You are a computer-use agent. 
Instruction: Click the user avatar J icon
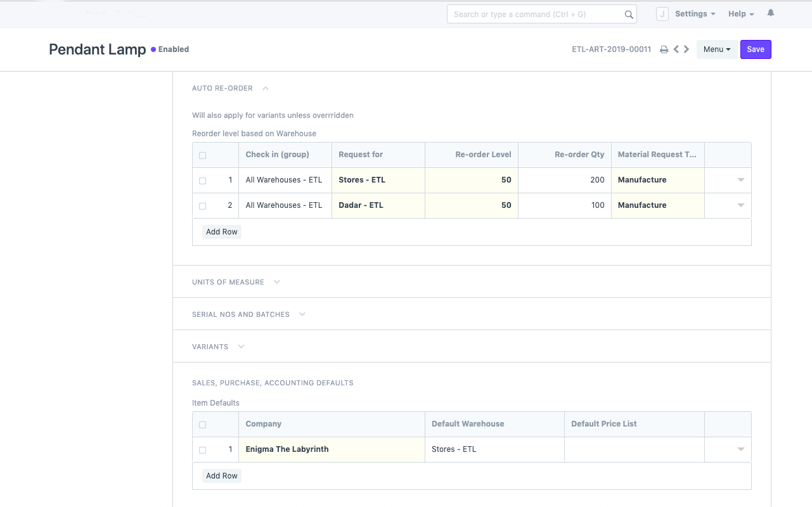tap(662, 14)
